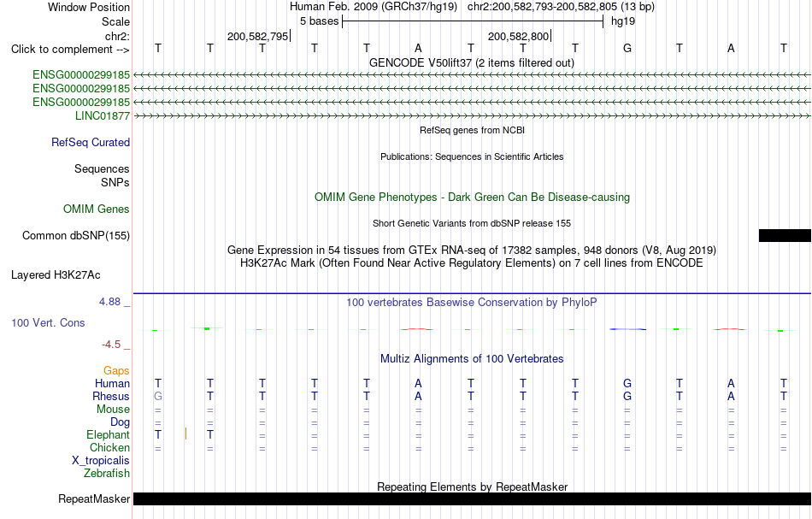
Task: Click 'Repeating Elements by RepeatMasker' title
Action: point(472,487)
